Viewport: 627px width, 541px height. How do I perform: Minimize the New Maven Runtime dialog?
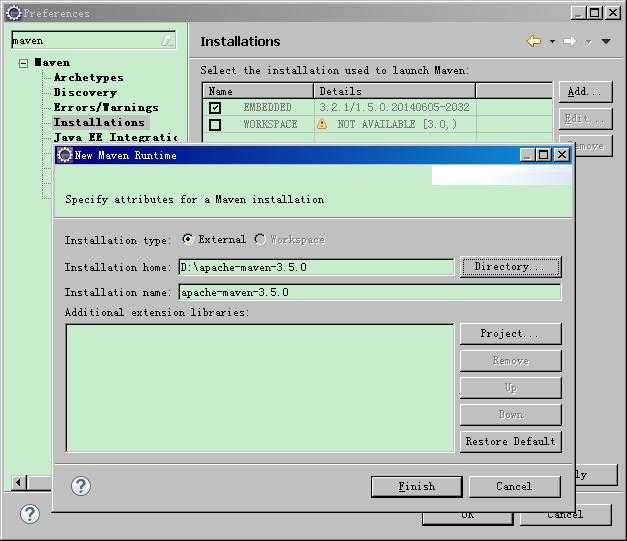527,155
